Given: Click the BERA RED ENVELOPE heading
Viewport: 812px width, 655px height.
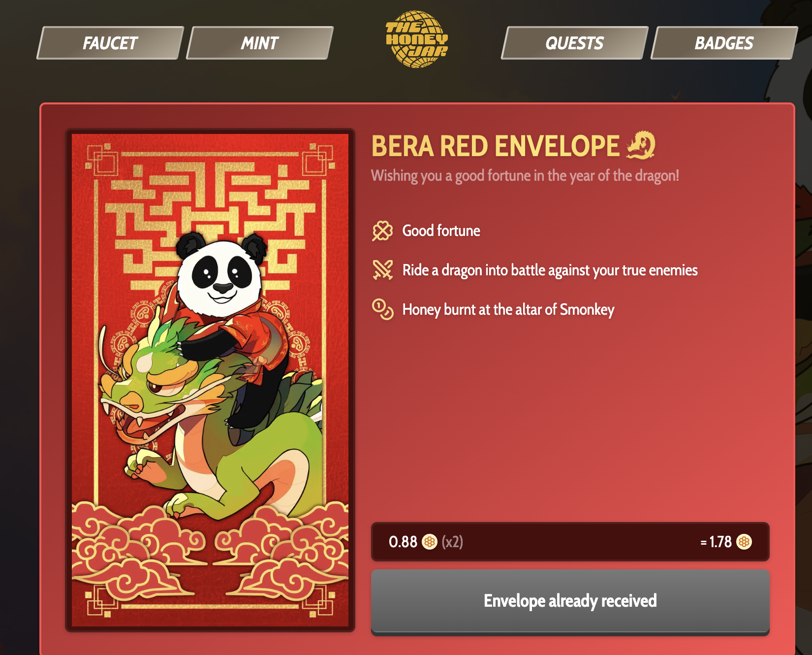Looking at the screenshot, I should point(496,146).
